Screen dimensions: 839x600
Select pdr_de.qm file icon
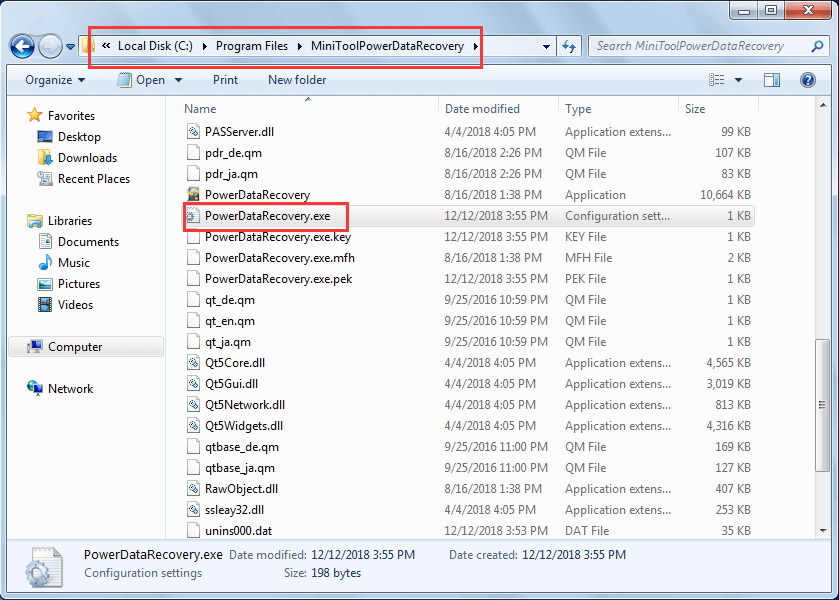193,153
